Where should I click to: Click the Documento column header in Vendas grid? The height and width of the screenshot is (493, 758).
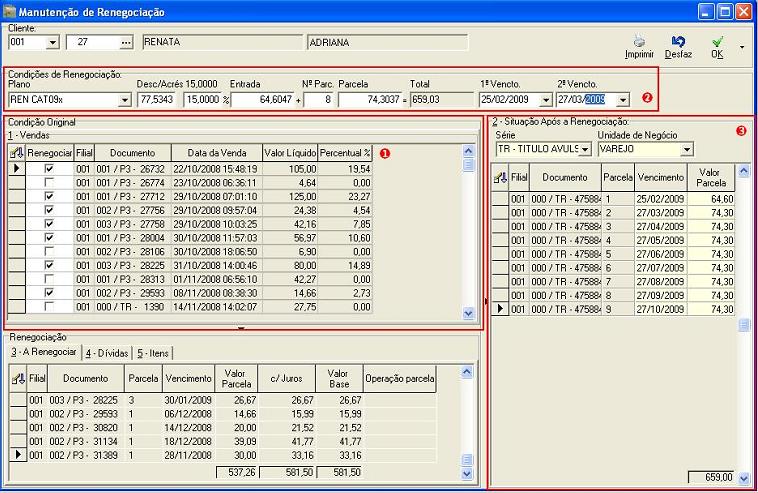(x=132, y=153)
